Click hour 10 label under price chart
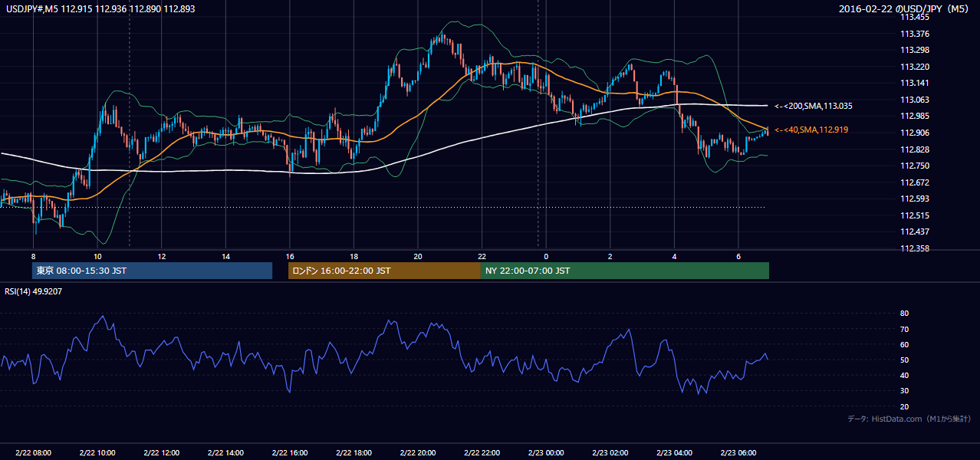This screenshot has width=980, height=460. pos(97,256)
